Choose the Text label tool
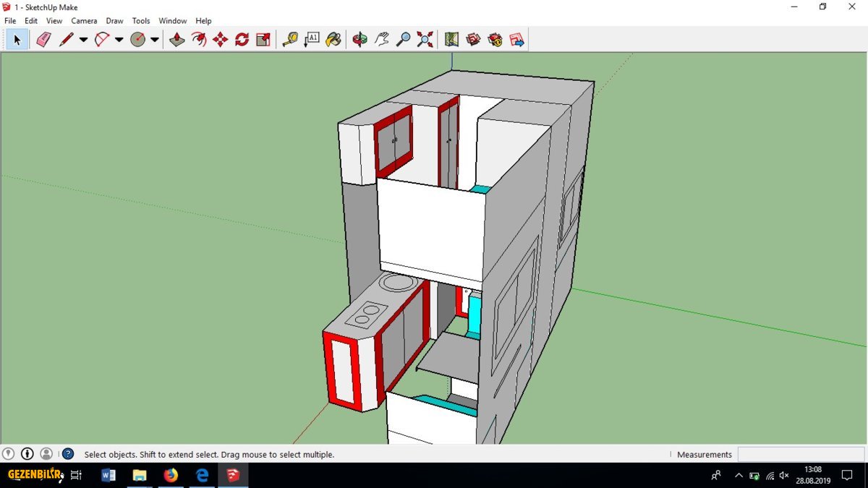This screenshot has height=488, width=868. (312, 40)
